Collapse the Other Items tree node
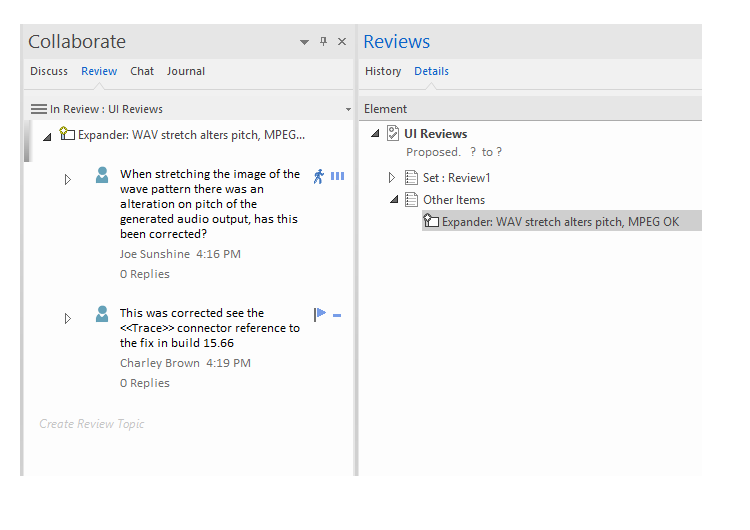750x530 pixels. point(393,200)
